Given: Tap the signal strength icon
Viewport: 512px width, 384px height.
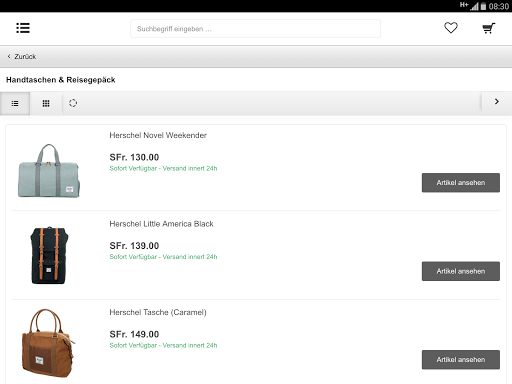Looking at the screenshot, I should 474,6.
